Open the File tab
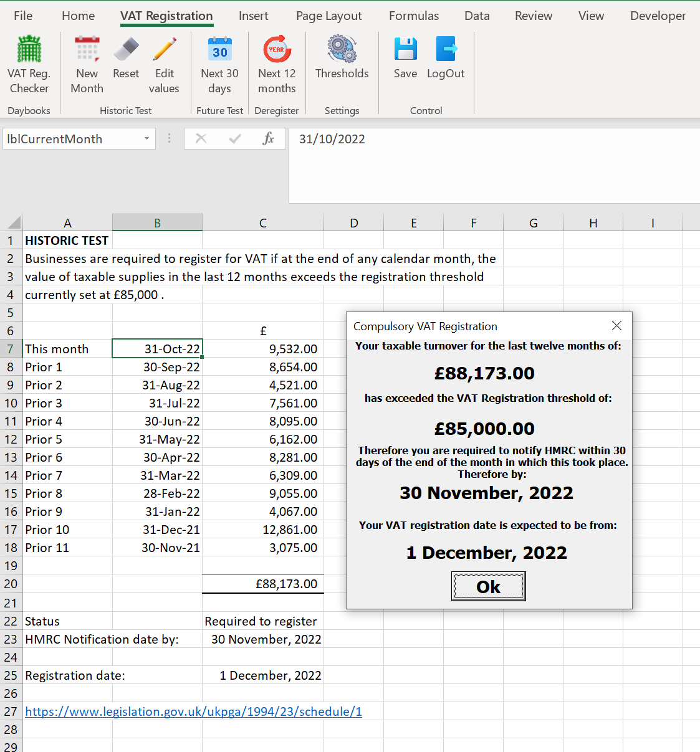The height and width of the screenshot is (752, 700). [x=23, y=16]
